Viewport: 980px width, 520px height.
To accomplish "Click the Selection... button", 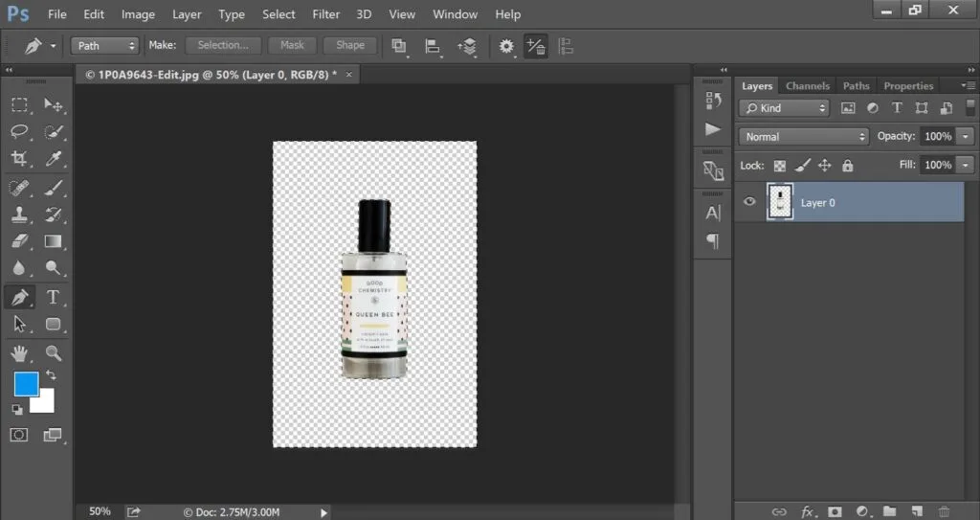I will pos(223,45).
